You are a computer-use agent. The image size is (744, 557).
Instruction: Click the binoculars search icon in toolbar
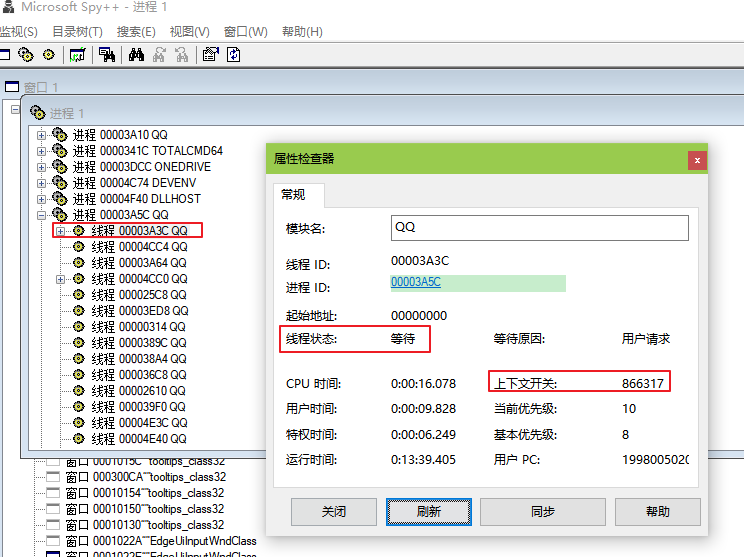(x=137, y=55)
